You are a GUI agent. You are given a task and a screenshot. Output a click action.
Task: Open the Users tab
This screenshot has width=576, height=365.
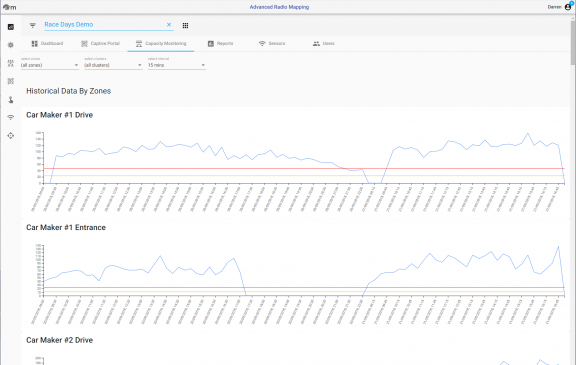pyautogui.click(x=324, y=43)
